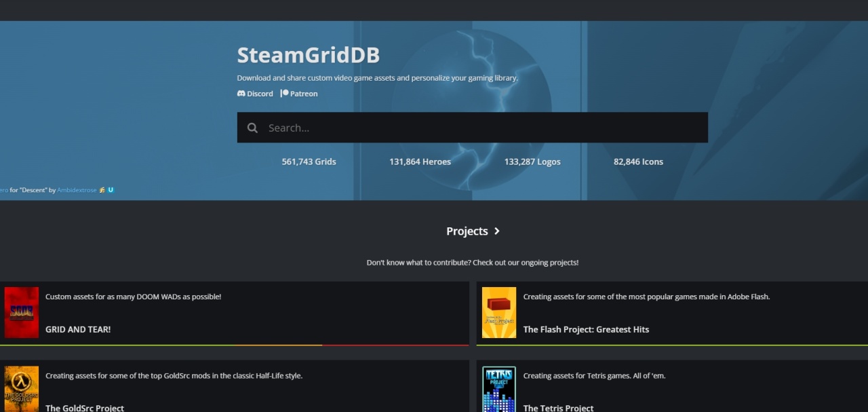The width and height of the screenshot is (868, 412).
Task: Click the GoldSrc Project thumbnail image
Action: point(22,389)
